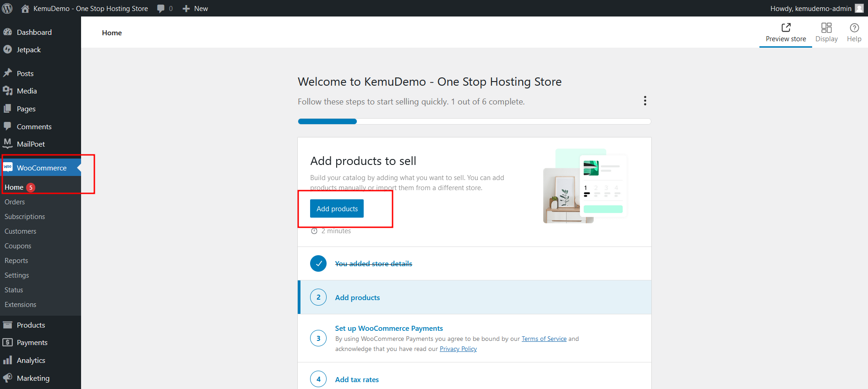868x389 pixels.
Task: Open Status submenu item
Action: (14, 290)
